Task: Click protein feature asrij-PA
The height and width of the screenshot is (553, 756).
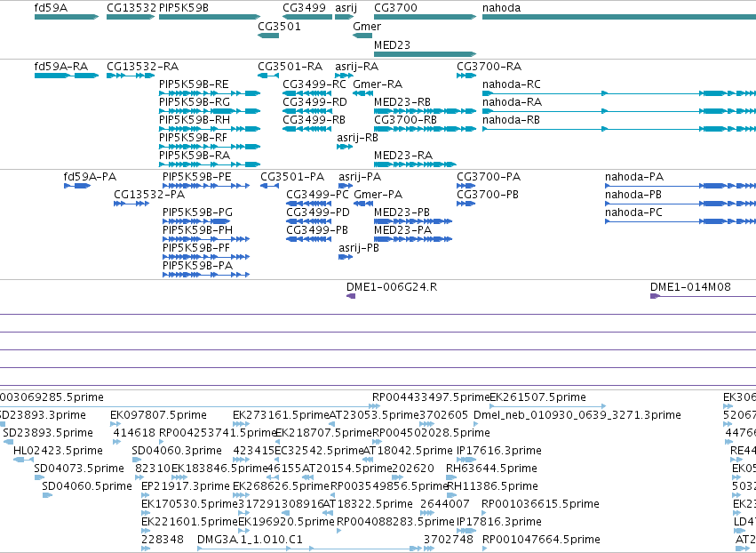Action: (346, 186)
